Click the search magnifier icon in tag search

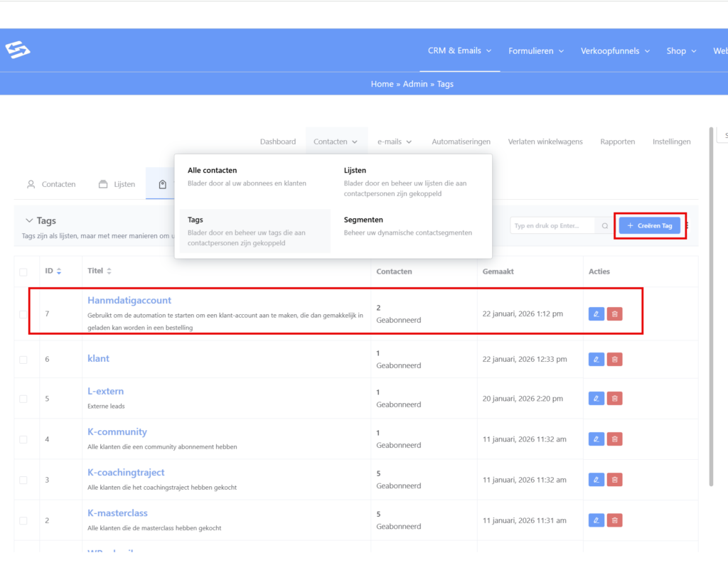pos(605,226)
